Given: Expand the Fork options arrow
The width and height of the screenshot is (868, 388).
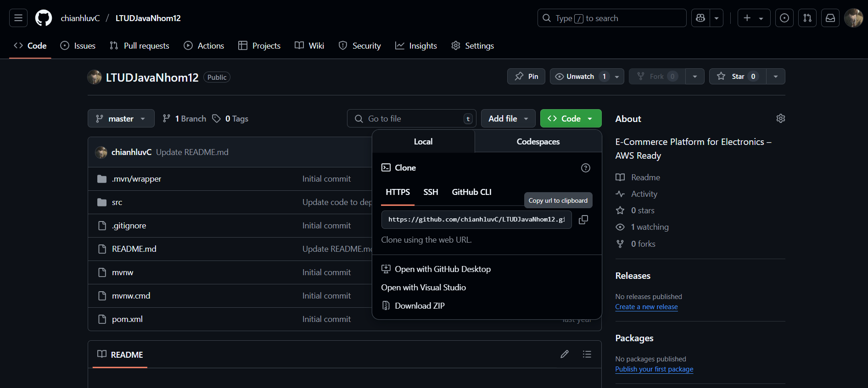Looking at the screenshot, I should [695, 77].
